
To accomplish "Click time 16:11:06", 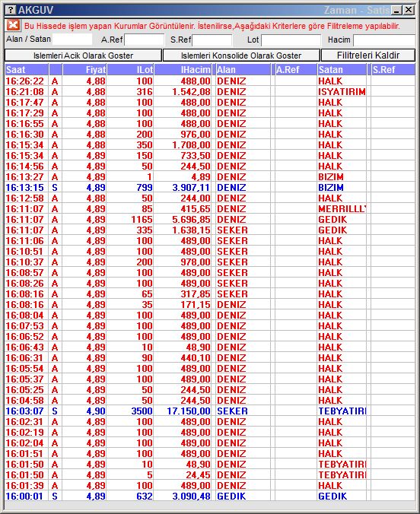I will tap(24, 241).
